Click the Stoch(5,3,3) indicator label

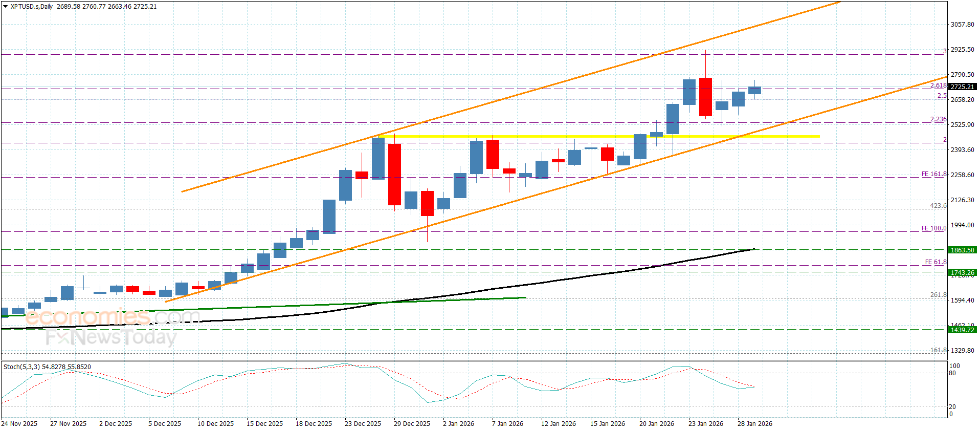[x=47, y=367]
